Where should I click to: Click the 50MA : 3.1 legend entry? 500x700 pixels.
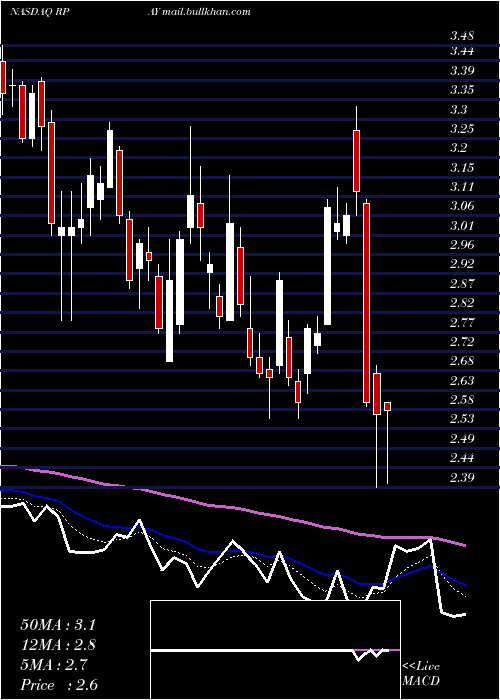58,625
